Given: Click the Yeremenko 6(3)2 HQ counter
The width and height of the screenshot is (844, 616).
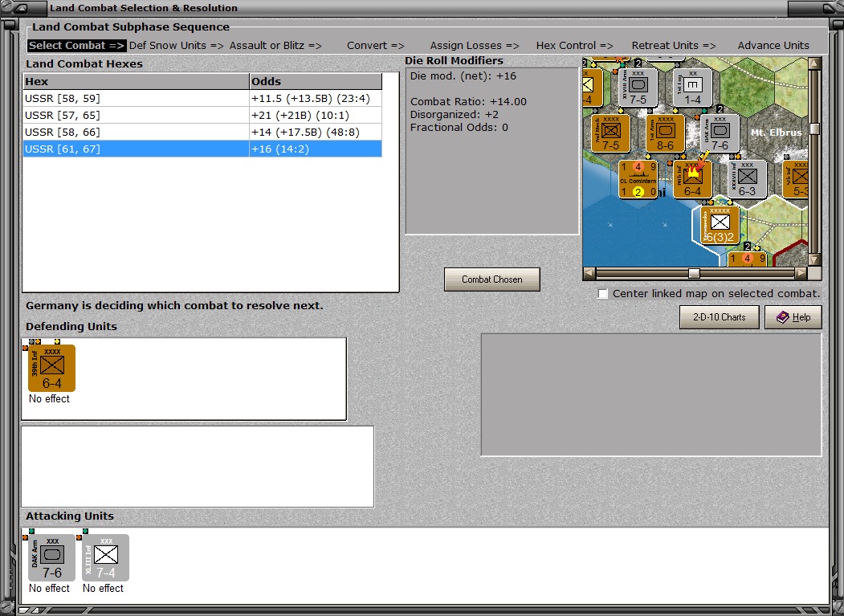Looking at the screenshot, I should [x=720, y=225].
